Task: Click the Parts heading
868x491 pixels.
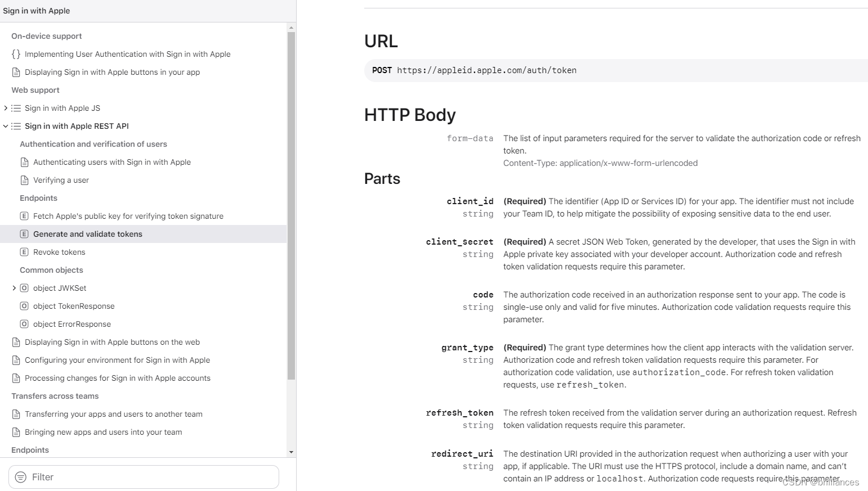Action: coord(382,179)
